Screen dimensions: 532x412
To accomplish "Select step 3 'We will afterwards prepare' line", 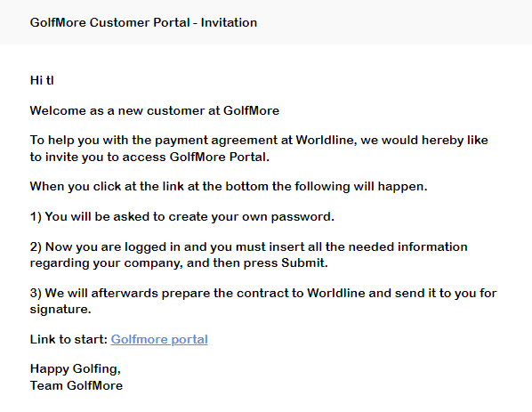I will coord(263,293).
